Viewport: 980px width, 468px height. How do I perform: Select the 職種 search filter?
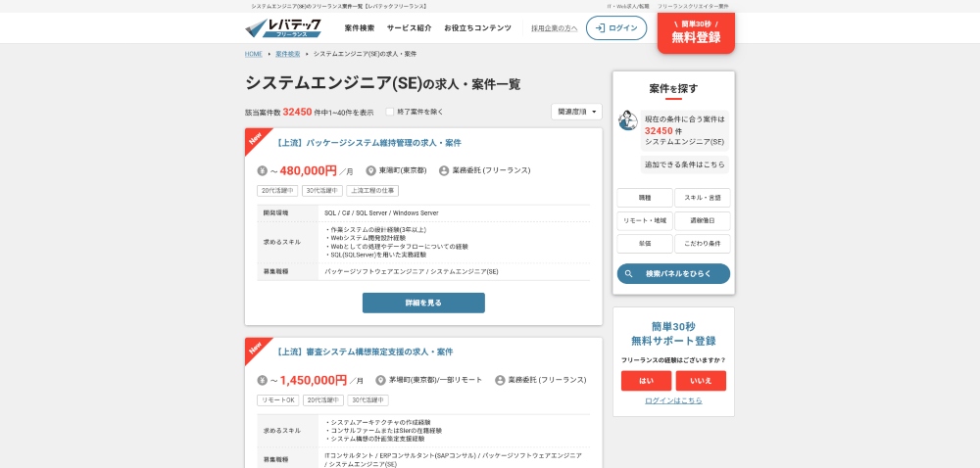pos(645,198)
